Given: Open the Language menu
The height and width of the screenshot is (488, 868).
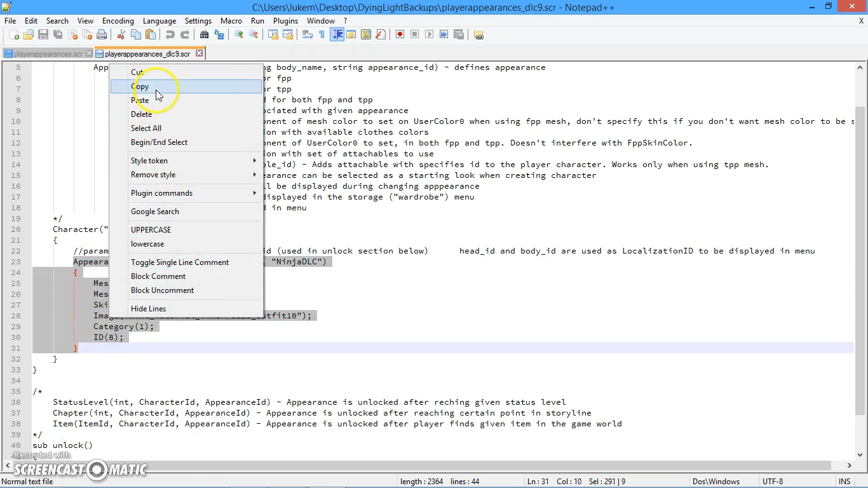Looking at the screenshot, I should (x=159, y=21).
